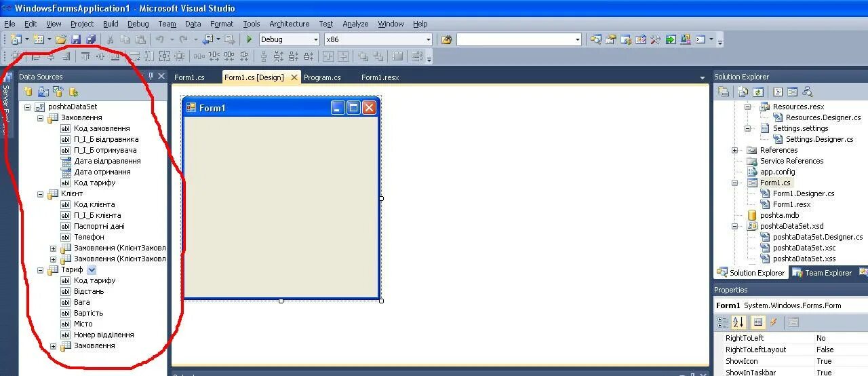Select Паспортні дані field
Screen dimensions: 868x376
tap(99, 226)
